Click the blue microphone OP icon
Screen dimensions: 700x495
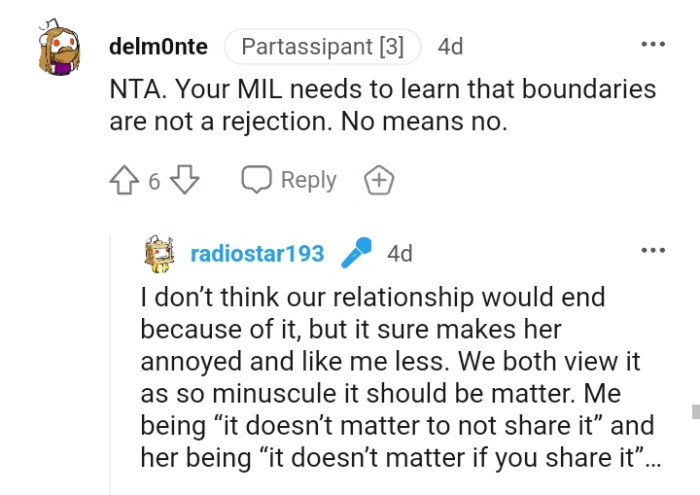(x=356, y=252)
